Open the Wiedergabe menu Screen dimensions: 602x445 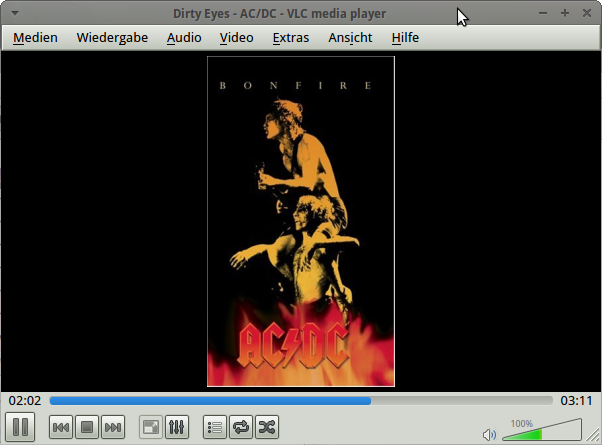(112, 38)
